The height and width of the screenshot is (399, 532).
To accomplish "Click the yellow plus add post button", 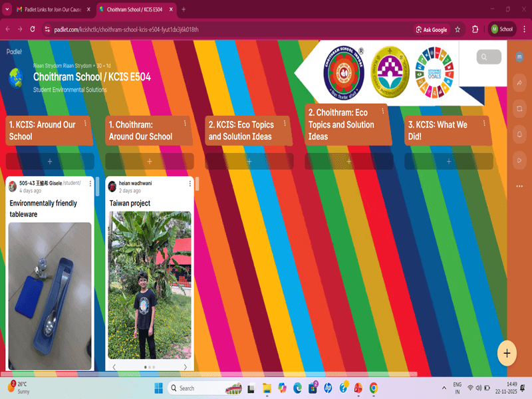I will [x=507, y=353].
